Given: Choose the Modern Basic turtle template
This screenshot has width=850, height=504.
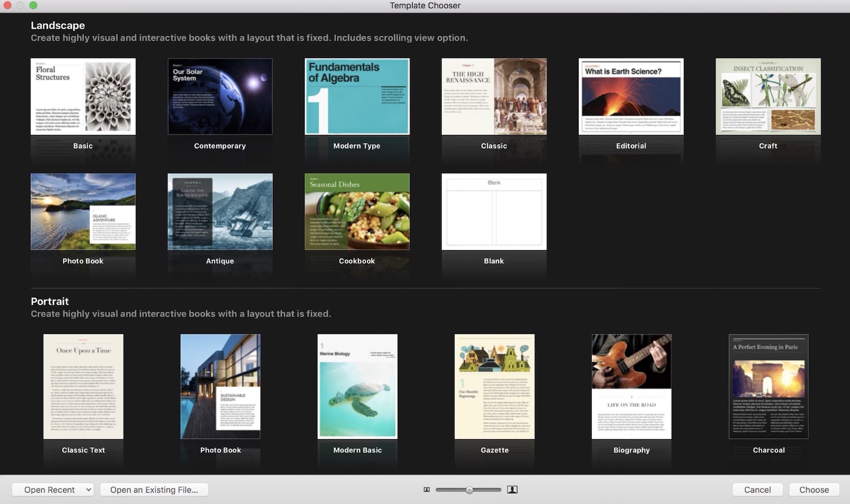Looking at the screenshot, I should 357,387.
